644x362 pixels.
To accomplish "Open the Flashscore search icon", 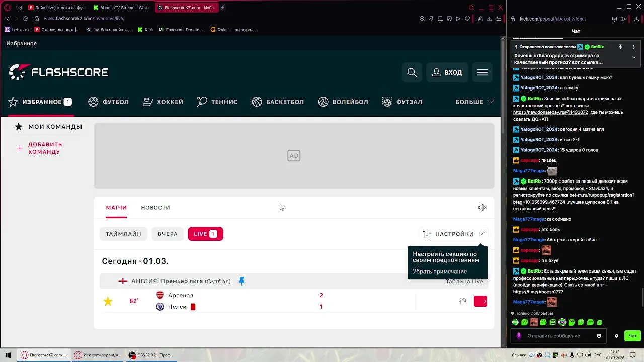I will click(x=412, y=72).
